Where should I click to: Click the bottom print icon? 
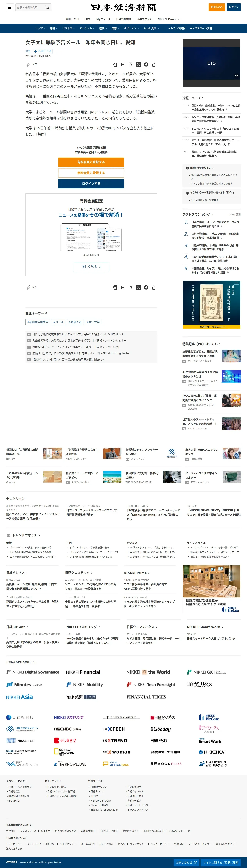pyautogui.click(x=115, y=287)
